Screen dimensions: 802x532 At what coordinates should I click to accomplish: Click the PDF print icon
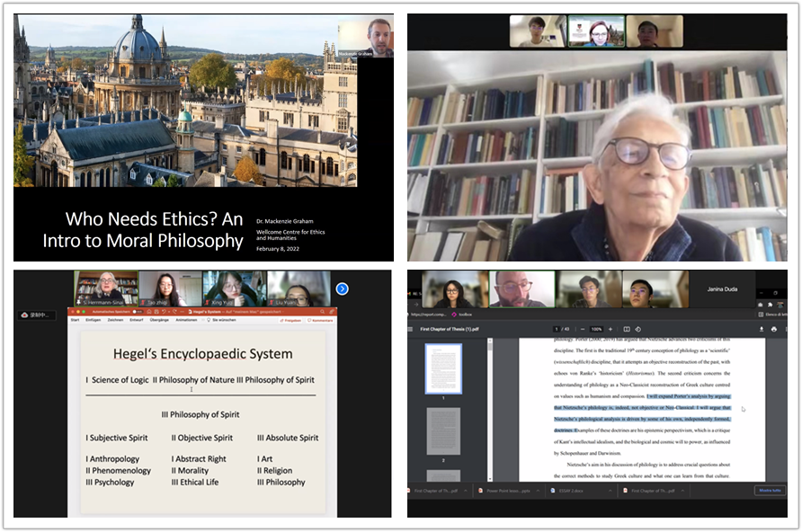point(773,329)
